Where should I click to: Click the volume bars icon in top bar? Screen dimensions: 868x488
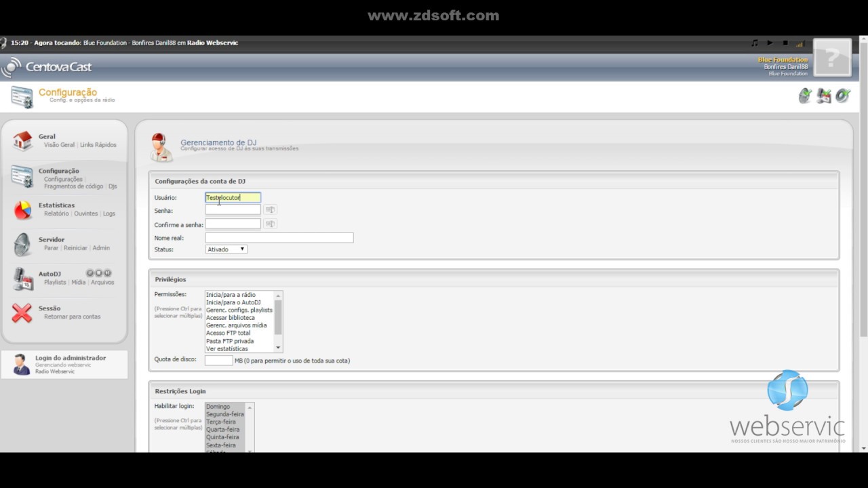point(800,43)
